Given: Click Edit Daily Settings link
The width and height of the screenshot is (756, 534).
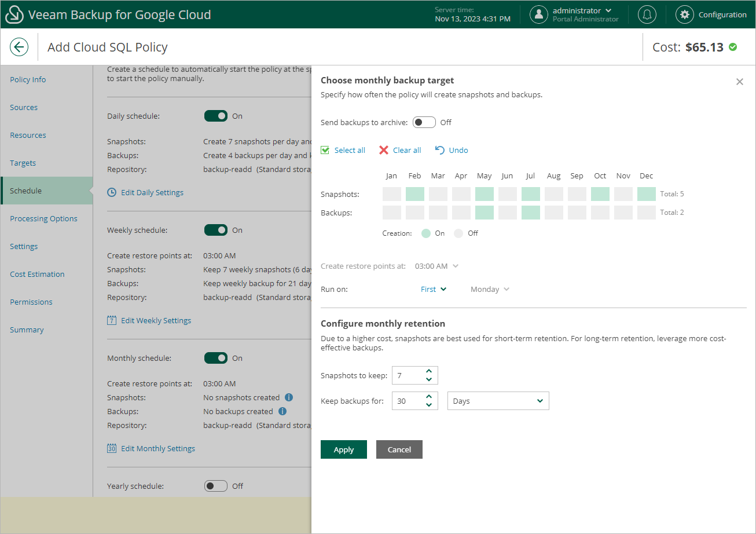Looking at the screenshot, I should pyautogui.click(x=152, y=192).
